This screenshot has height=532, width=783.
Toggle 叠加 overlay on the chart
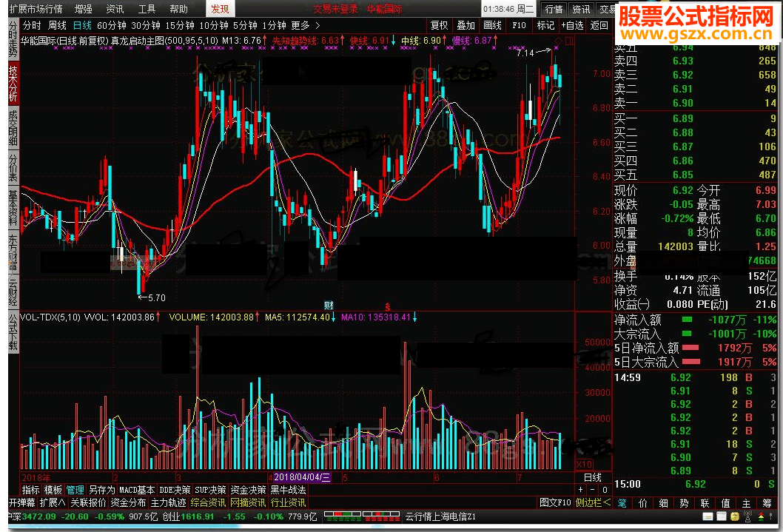[x=466, y=25]
